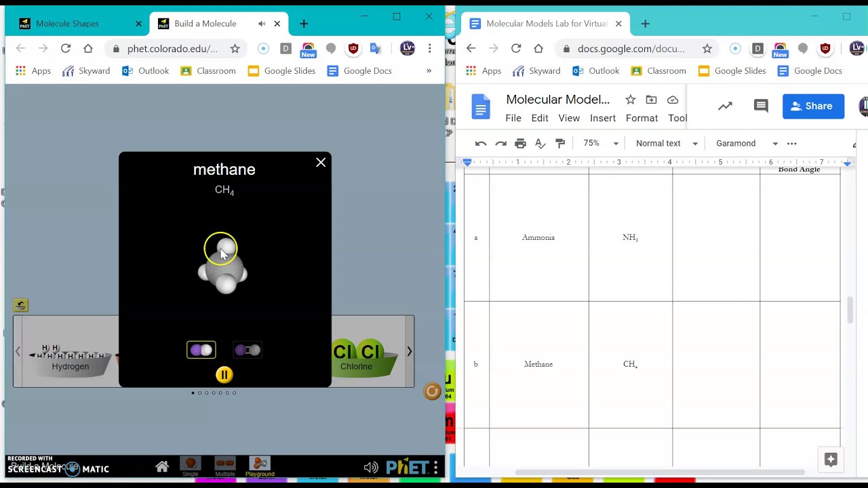The width and height of the screenshot is (868, 488).
Task: Open document activity dashboard
Action: point(725,106)
